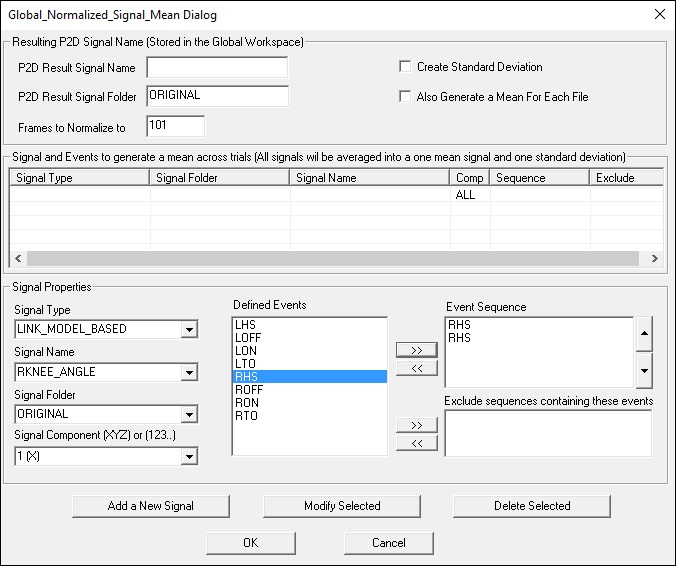Open the Signal Folder dropdown

click(189, 415)
